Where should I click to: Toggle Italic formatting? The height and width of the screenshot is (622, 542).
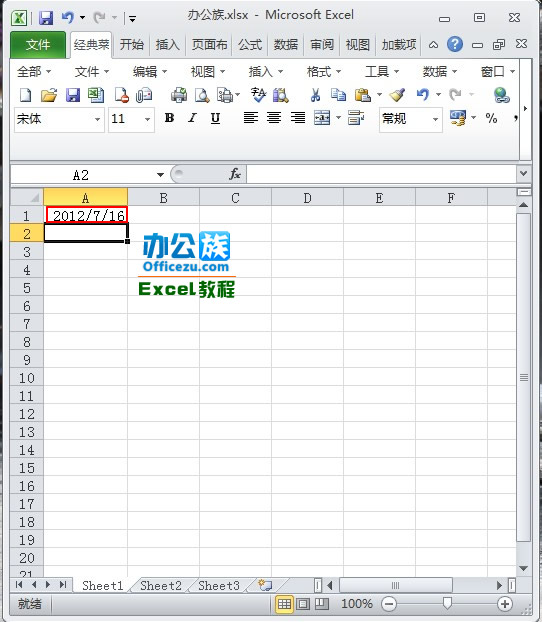tap(192, 118)
